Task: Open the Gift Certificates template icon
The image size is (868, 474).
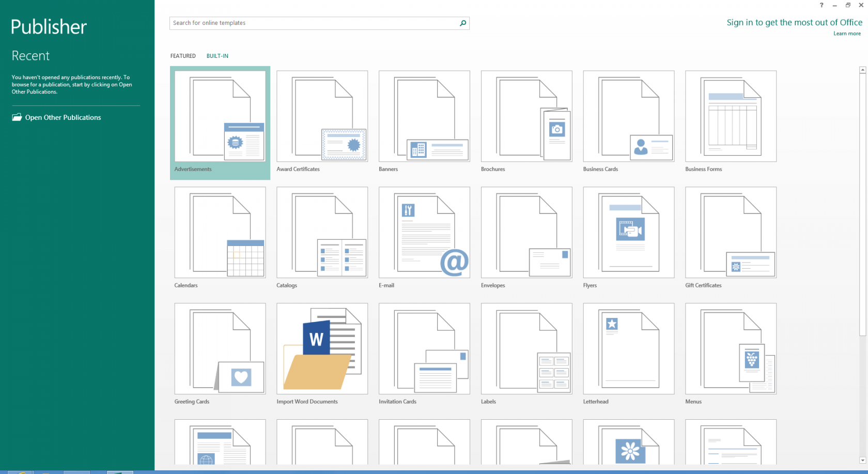Action: tap(731, 233)
